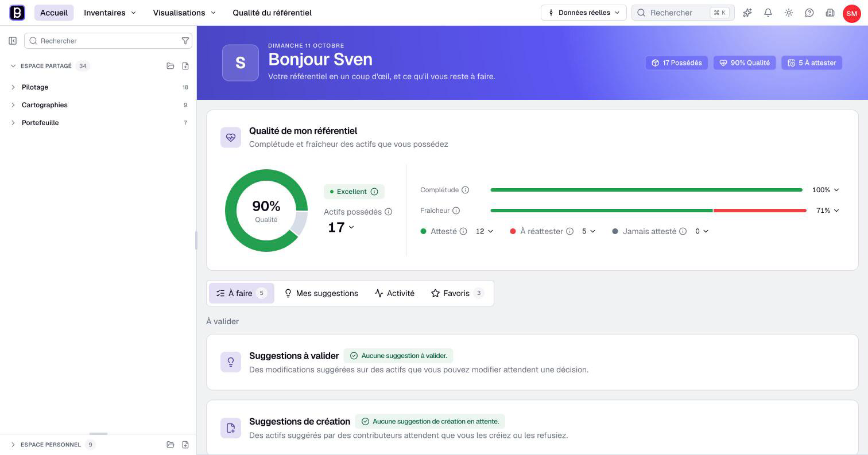Show info icon next to Jamais attesté
Image resolution: width=868 pixels, height=455 pixels.
click(x=683, y=231)
